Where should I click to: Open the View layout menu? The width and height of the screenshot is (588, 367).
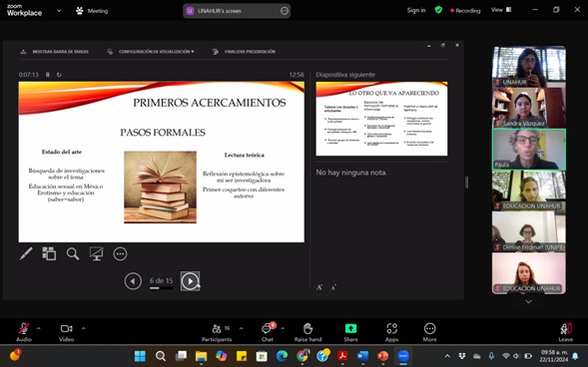click(x=501, y=10)
